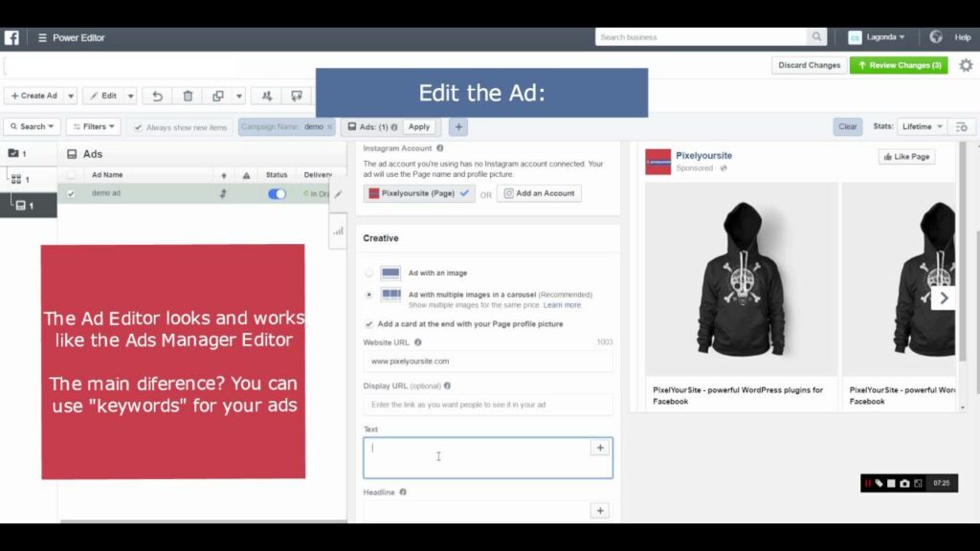Click the recorder tag marker icon
Viewport: 980px width, 551px height.
[879, 483]
